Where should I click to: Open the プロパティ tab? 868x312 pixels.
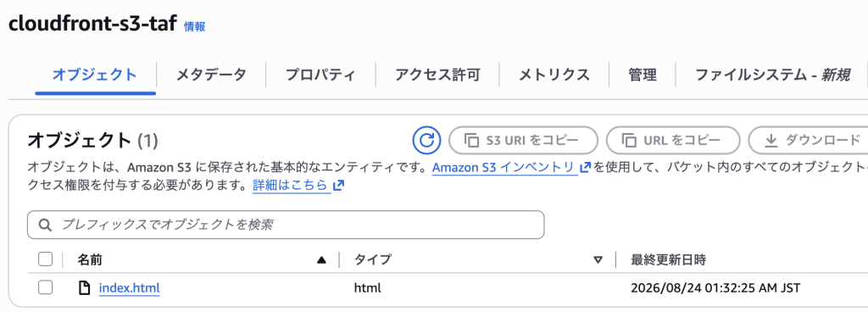320,75
